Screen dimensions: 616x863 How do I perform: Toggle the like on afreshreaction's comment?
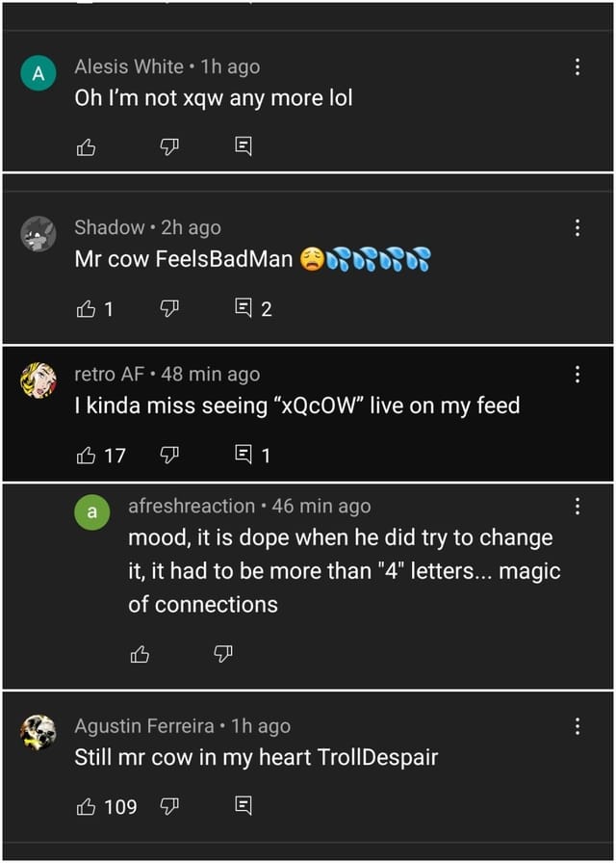pos(139,654)
